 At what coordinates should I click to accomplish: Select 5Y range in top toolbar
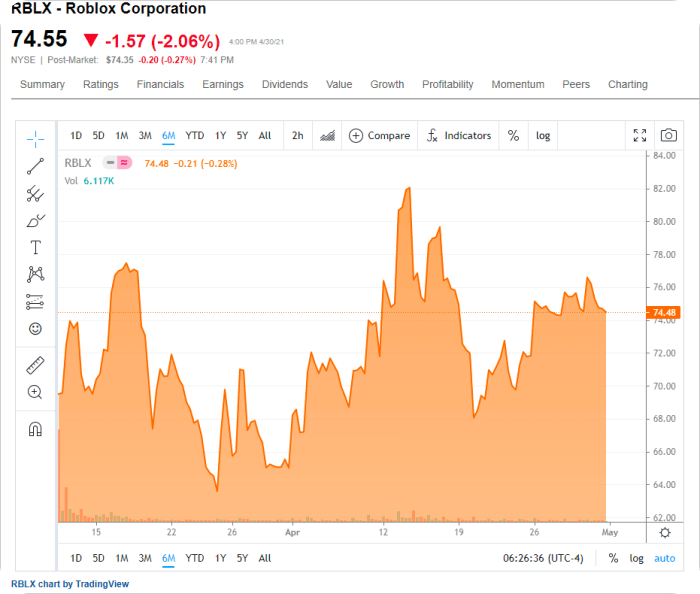[x=242, y=136]
